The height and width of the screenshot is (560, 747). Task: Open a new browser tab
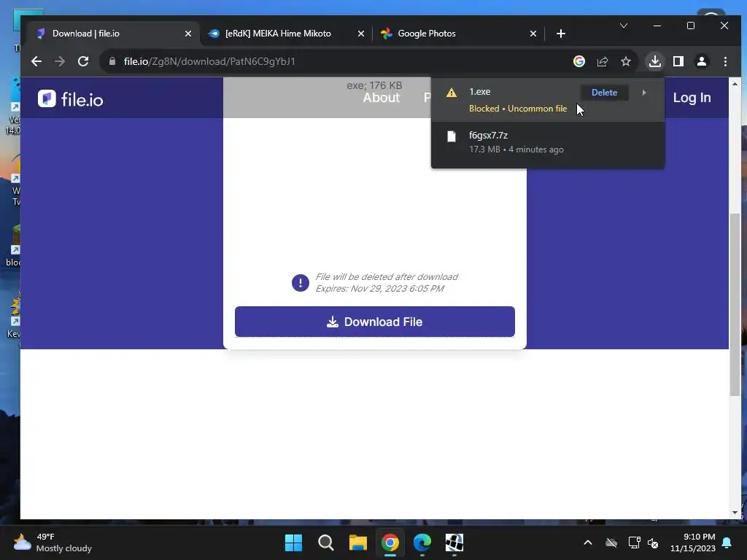tap(561, 34)
